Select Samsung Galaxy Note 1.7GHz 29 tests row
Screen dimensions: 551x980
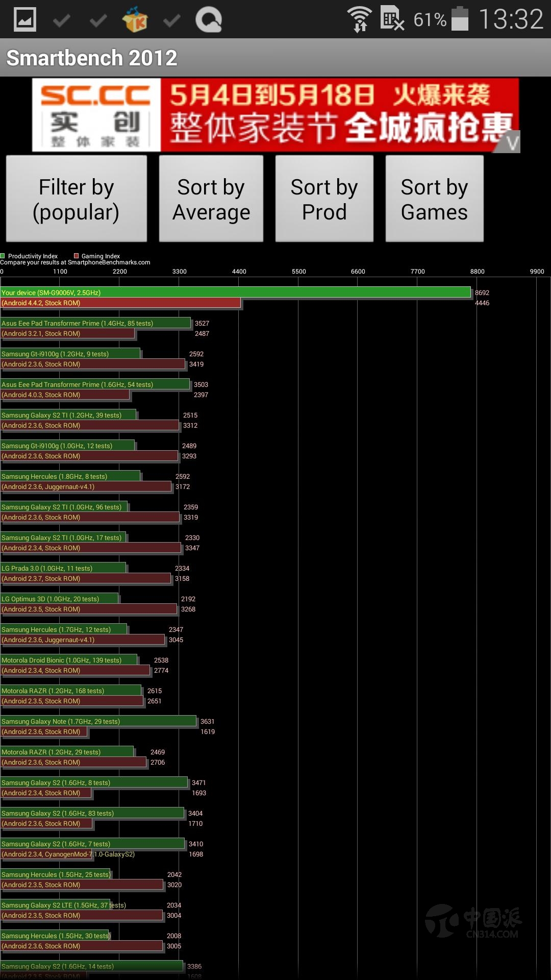tap(98, 721)
